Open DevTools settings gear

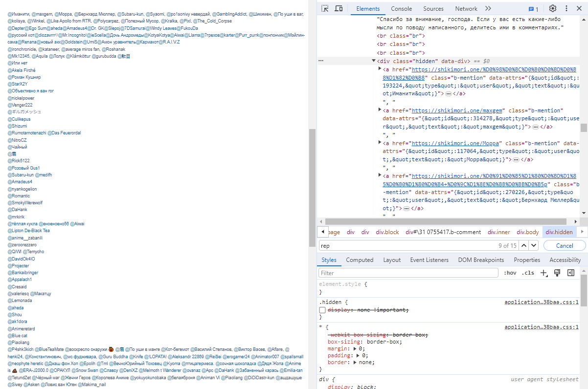click(x=553, y=8)
